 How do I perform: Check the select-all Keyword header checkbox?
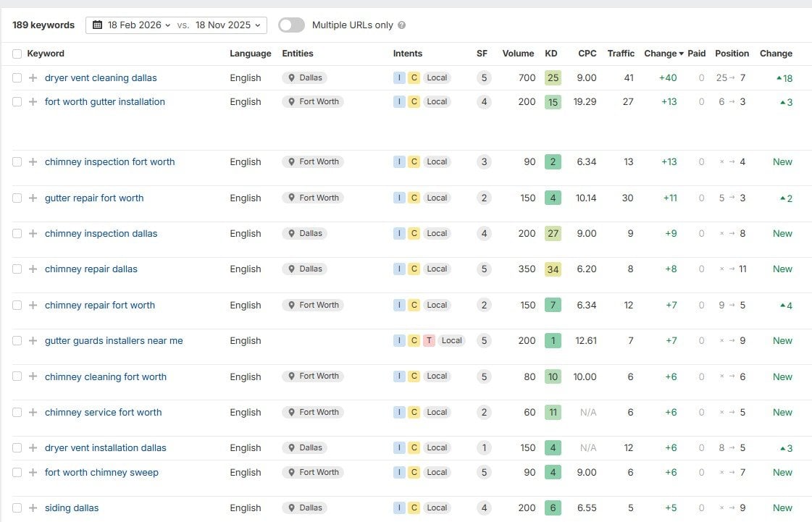click(17, 54)
